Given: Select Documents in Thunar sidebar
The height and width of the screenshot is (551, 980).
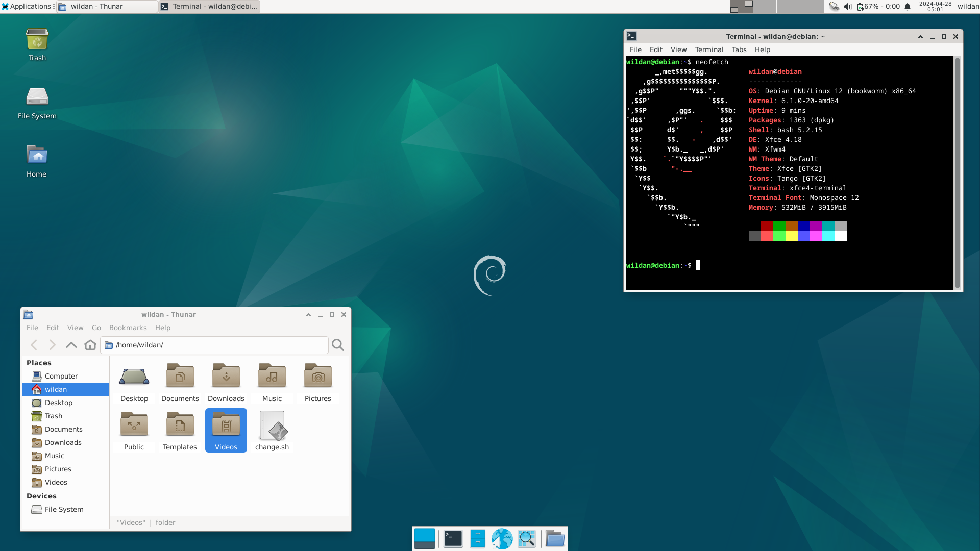Looking at the screenshot, I should coord(66,429).
